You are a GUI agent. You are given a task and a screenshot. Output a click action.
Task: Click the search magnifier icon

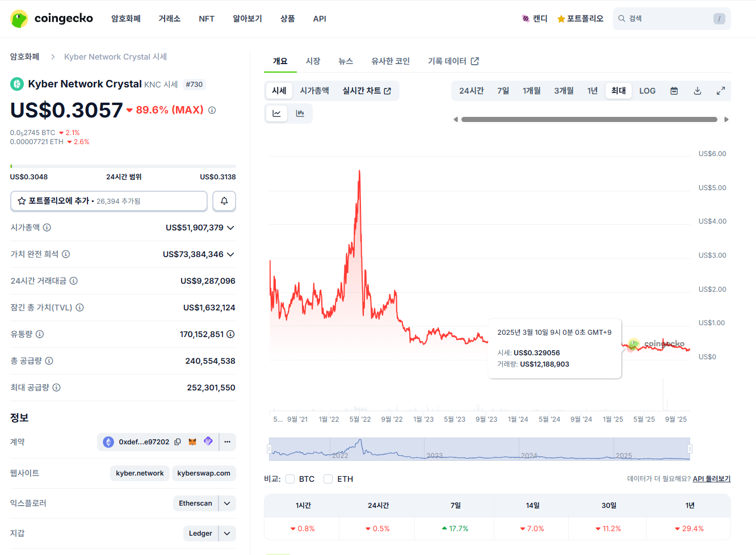click(622, 19)
